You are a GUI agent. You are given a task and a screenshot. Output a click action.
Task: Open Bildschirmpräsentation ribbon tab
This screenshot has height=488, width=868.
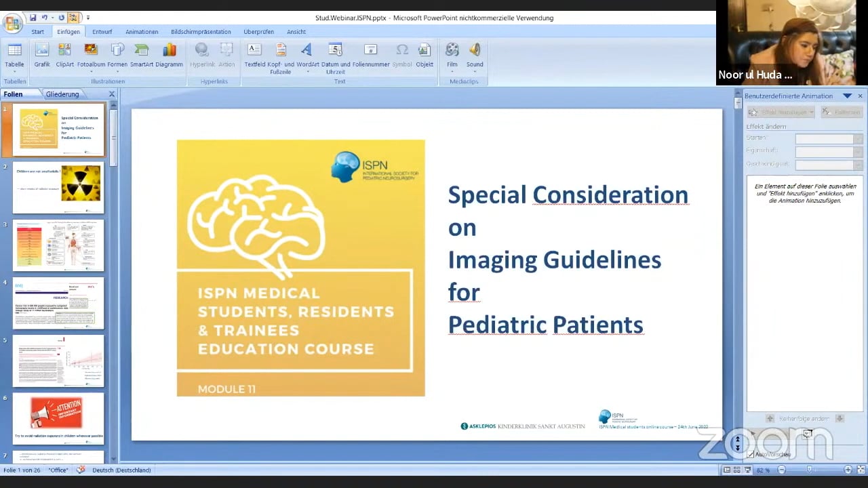[201, 32]
